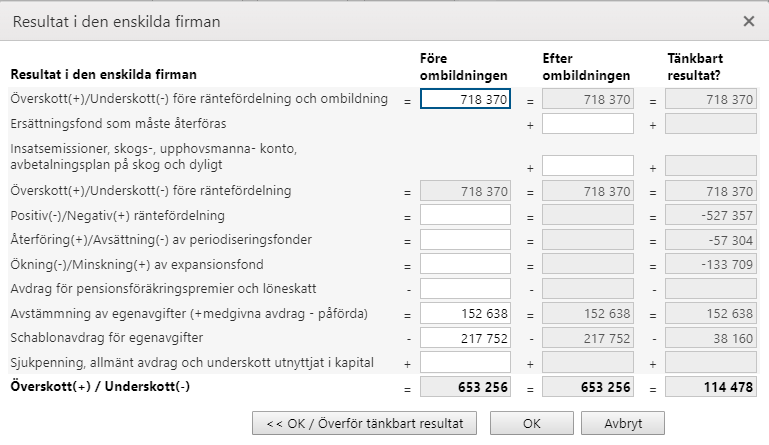Screen dimensions: 769x445
Task: Click the Efter ombildningen column header
Action: point(586,67)
